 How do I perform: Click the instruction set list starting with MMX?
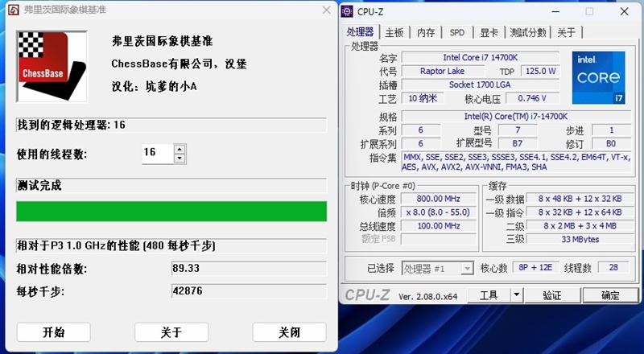516,162
